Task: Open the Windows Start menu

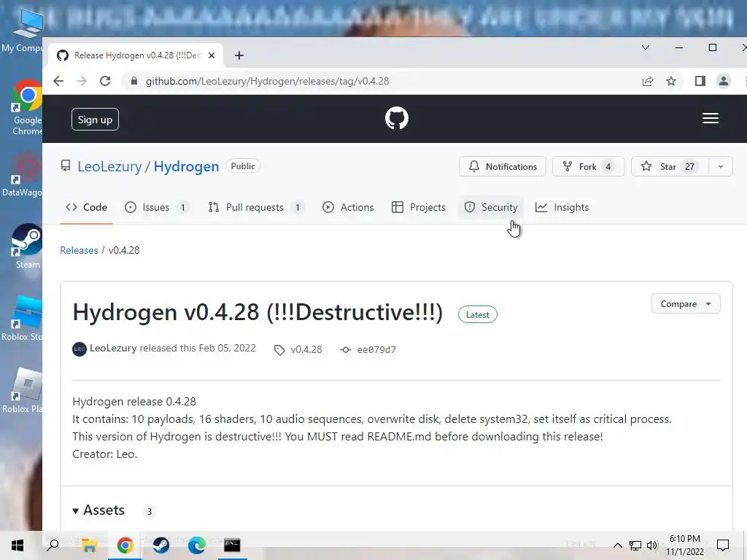Action: click(18, 545)
